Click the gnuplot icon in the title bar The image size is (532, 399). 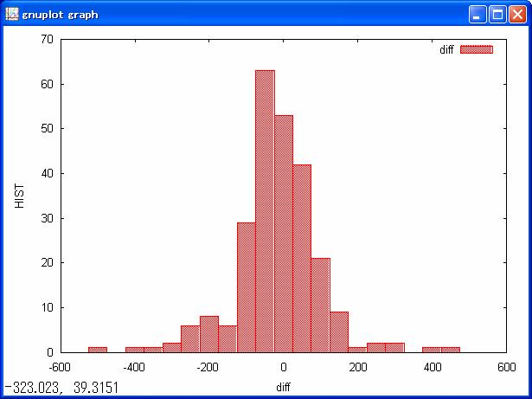point(12,14)
